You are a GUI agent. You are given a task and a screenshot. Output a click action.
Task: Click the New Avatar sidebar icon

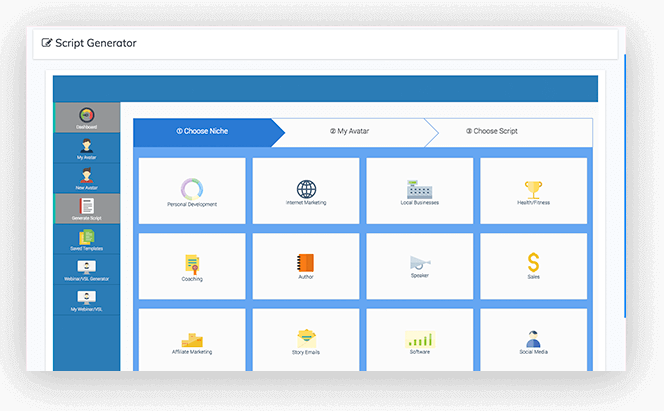click(86, 179)
